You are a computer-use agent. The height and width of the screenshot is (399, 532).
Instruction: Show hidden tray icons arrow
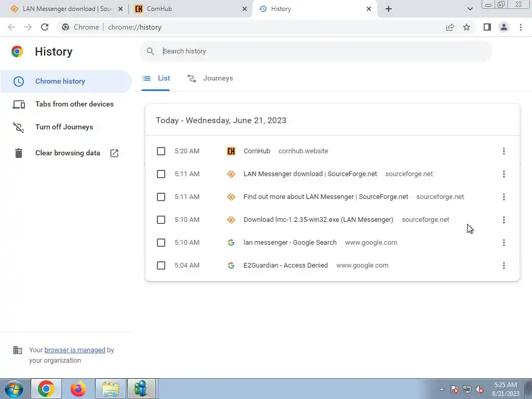coord(442,389)
